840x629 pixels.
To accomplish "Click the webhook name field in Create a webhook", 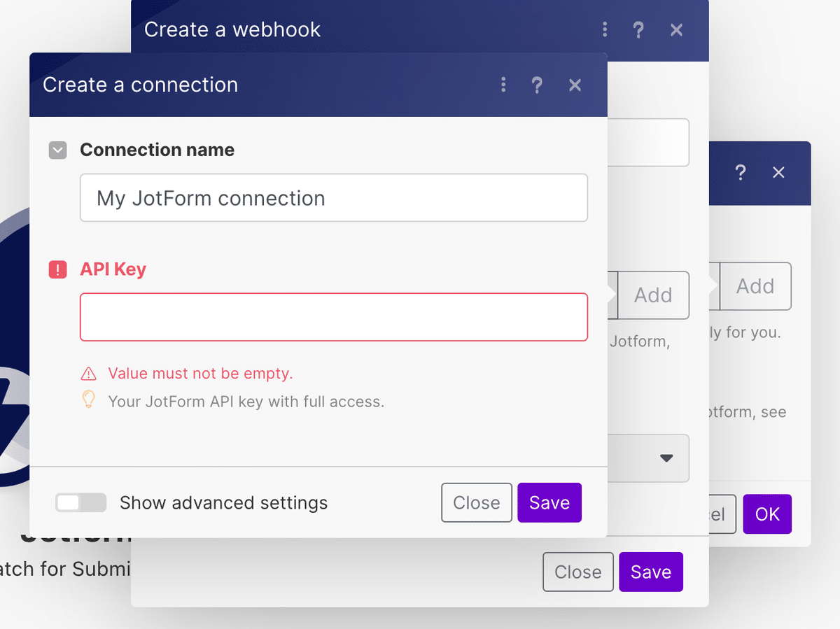I will (647, 142).
